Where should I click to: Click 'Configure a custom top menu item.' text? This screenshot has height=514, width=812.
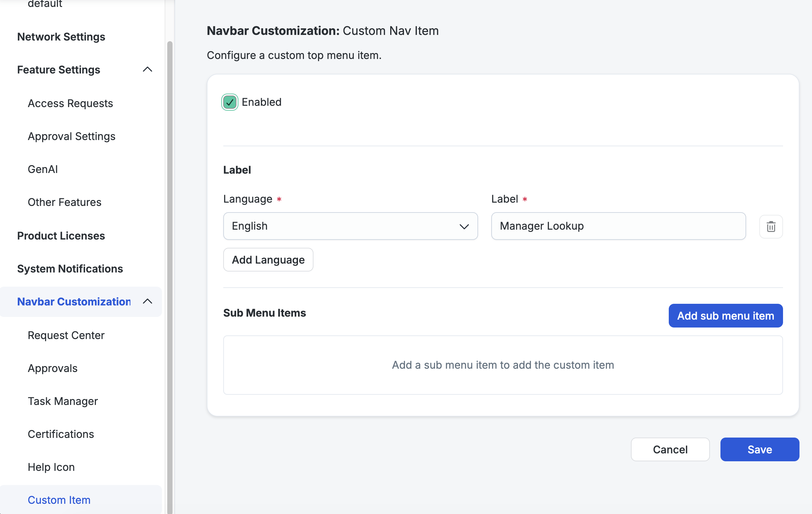pyautogui.click(x=294, y=55)
